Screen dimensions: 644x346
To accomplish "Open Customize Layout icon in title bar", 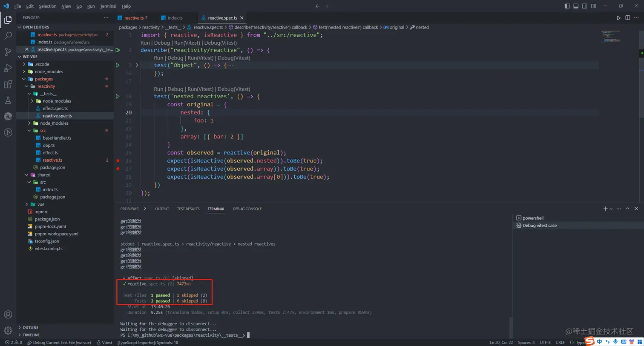I will pyautogui.click(x=593, y=6).
